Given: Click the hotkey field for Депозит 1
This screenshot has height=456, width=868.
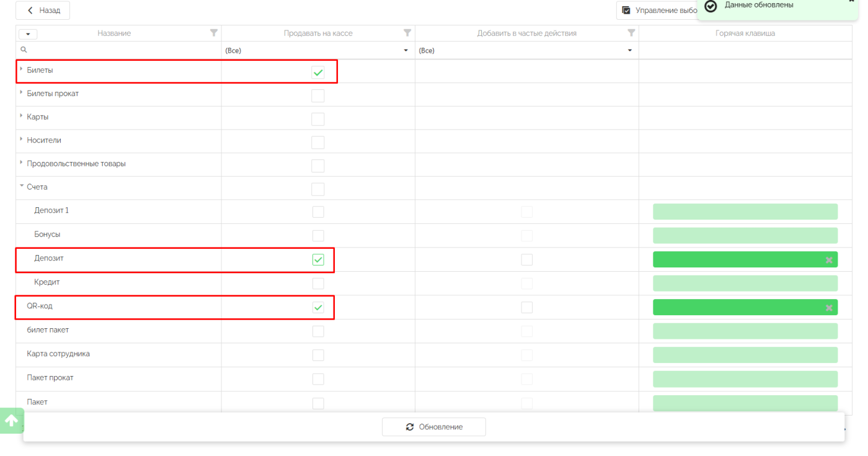Looking at the screenshot, I should 745,212.
